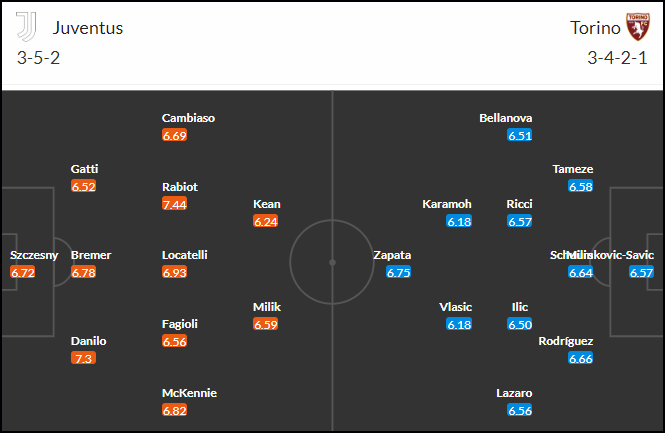Open player Locatelli's profile
The width and height of the screenshot is (665, 433).
click(x=184, y=255)
